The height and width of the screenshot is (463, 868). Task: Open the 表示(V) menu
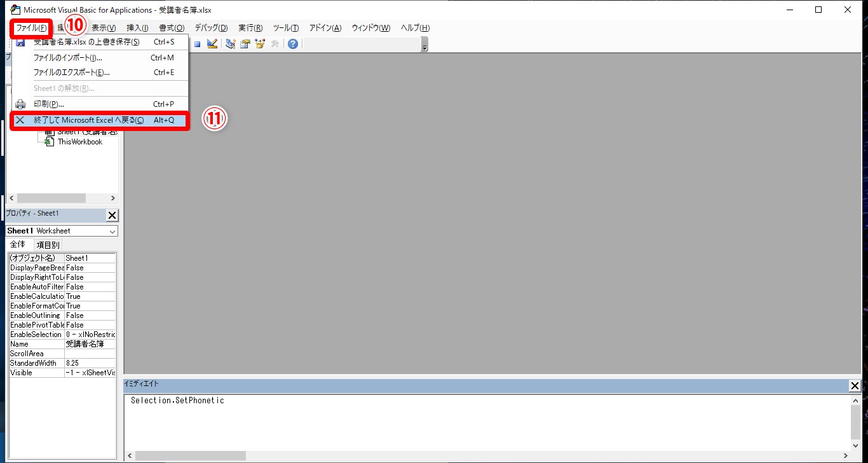click(x=104, y=28)
